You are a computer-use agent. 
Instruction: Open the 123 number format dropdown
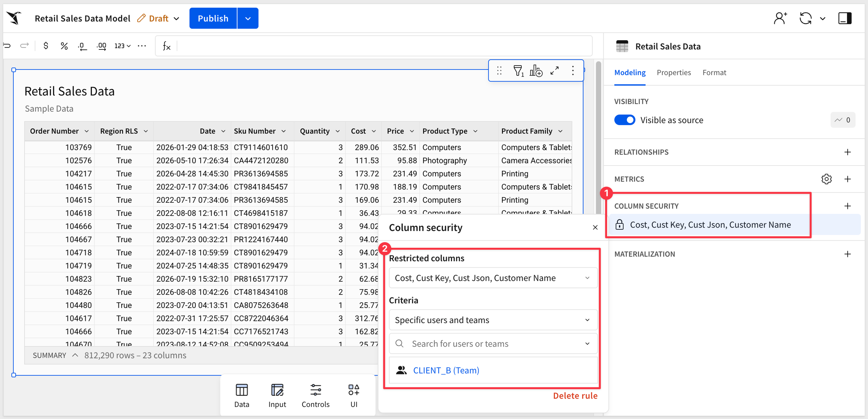click(x=122, y=46)
